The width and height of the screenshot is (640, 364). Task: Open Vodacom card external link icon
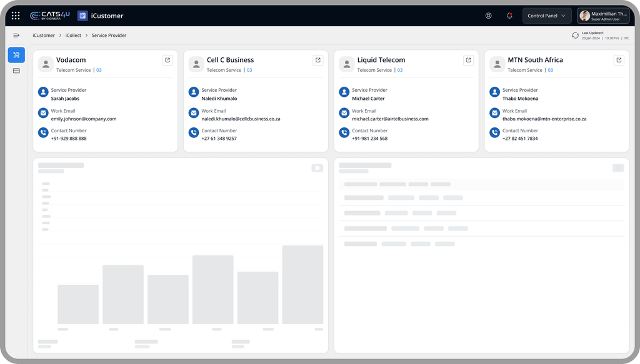click(167, 60)
